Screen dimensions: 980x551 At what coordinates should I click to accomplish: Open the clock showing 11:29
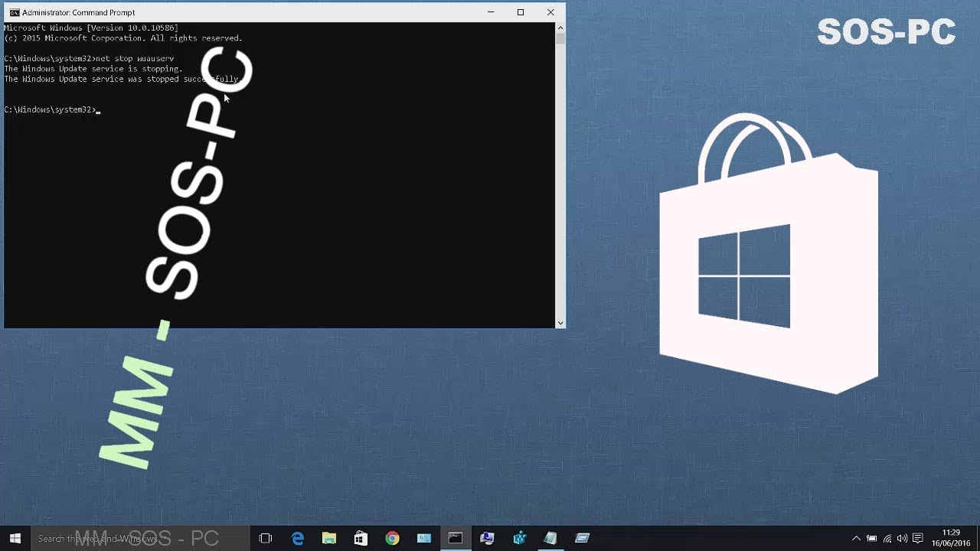(951, 538)
